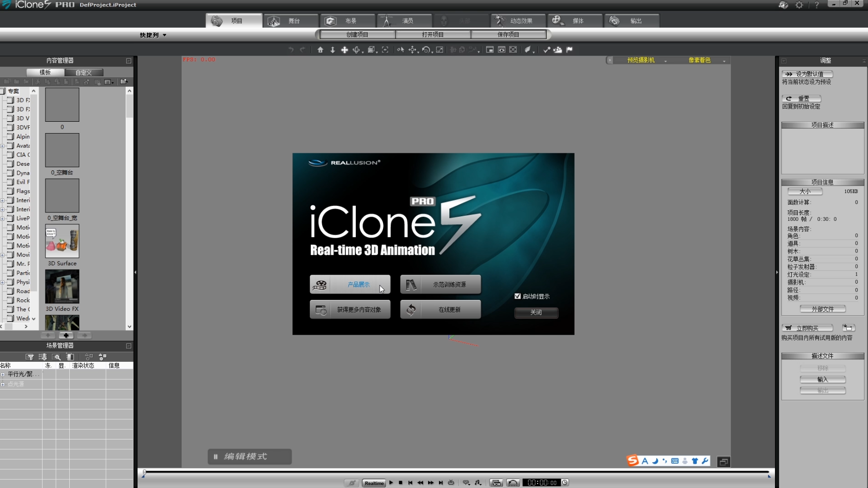Toggle the Realtime playback mode button
This screenshot has height=488, width=868.
pos(374,483)
